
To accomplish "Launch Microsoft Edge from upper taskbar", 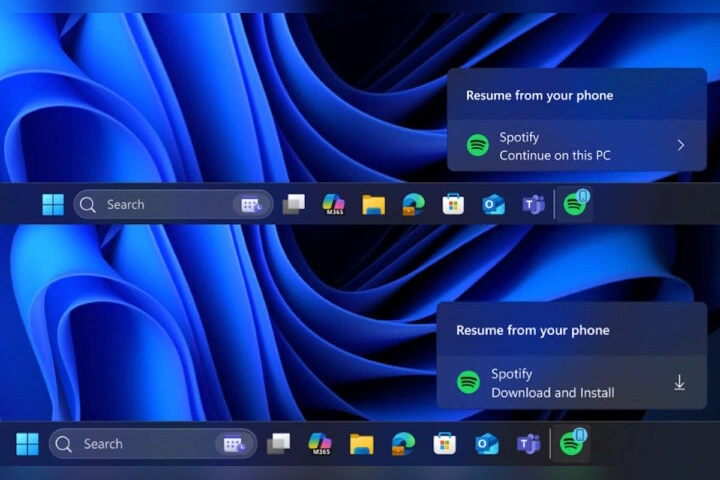I will [x=413, y=204].
